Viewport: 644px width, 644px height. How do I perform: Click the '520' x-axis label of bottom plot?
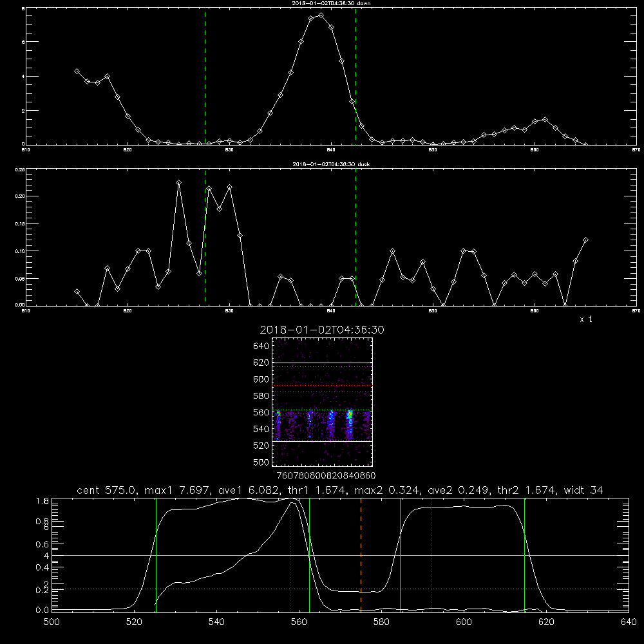pyautogui.click(x=134, y=621)
